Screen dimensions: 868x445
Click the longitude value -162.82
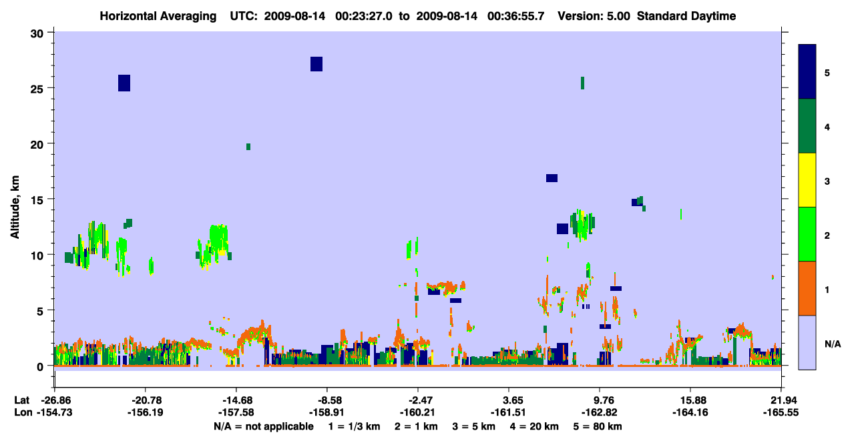600,413
